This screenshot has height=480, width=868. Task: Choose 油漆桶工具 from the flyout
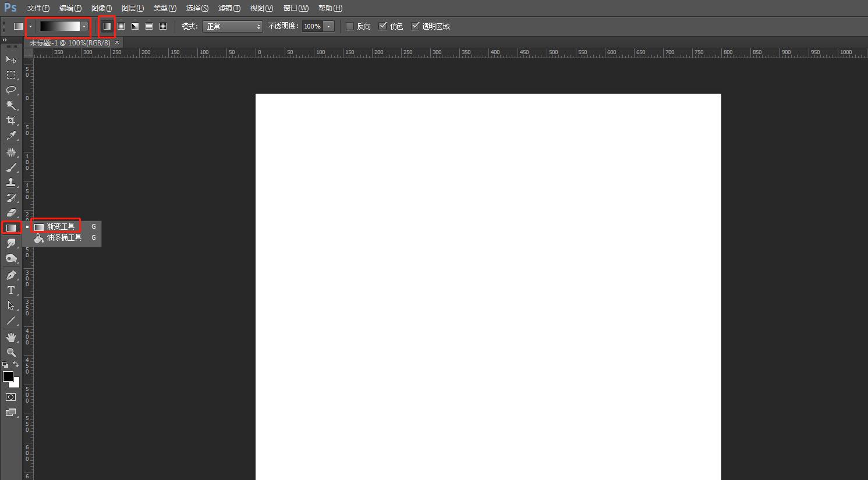pos(64,238)
